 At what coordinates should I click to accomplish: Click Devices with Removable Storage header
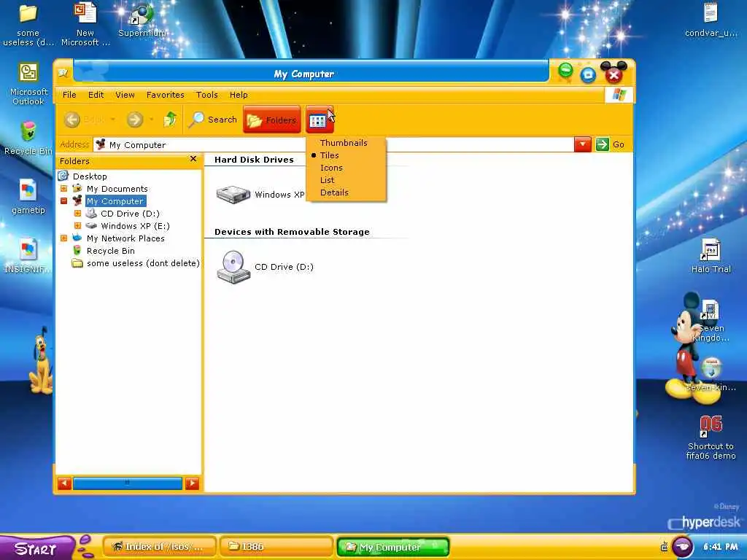coord(292,232)
